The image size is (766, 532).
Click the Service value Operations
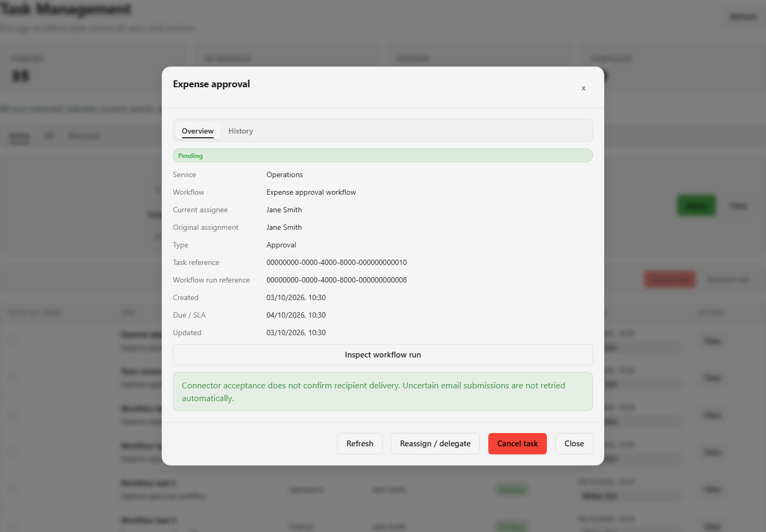(x=285, y=174)
